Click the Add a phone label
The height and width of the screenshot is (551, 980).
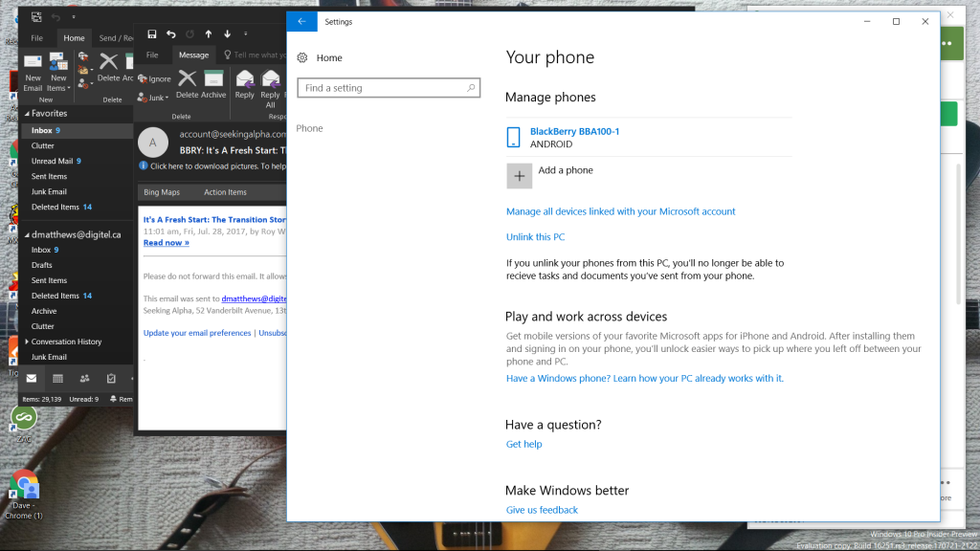(x=566, y=170)
